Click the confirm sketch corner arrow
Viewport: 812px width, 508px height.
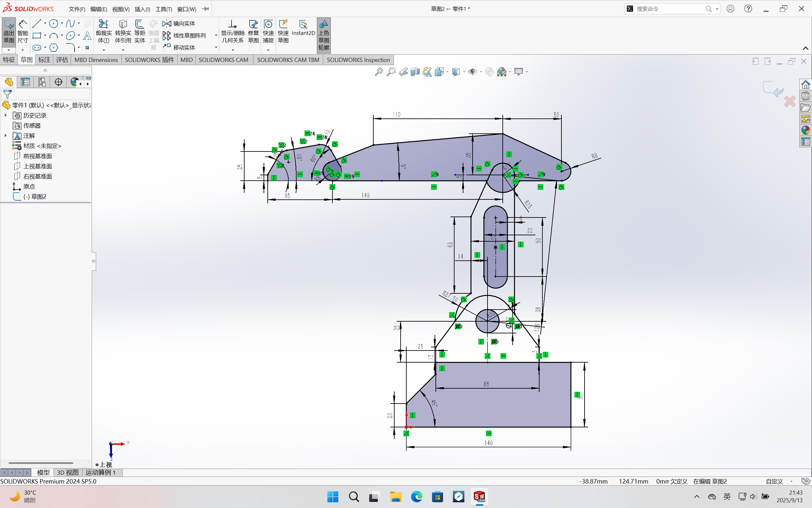coord(773,89)
